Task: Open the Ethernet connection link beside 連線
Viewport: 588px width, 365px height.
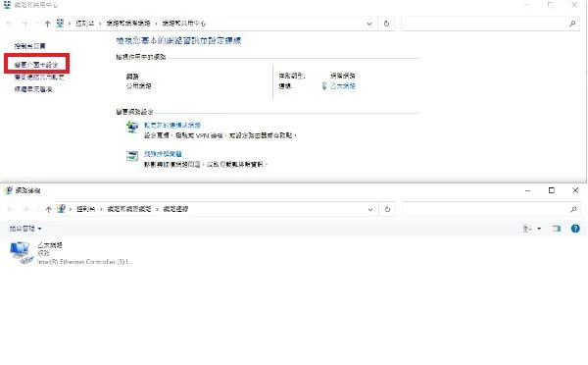Action: [343, 86]
